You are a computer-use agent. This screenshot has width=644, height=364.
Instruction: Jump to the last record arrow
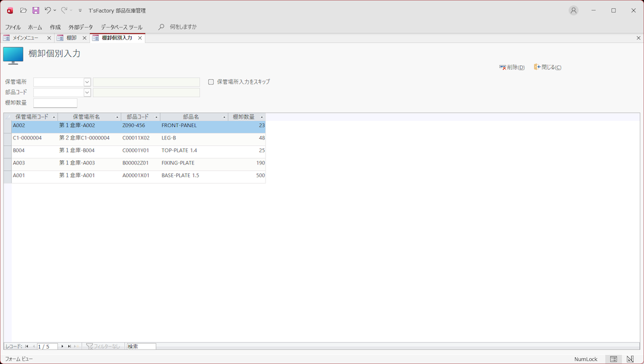click(x=69, y=346)
